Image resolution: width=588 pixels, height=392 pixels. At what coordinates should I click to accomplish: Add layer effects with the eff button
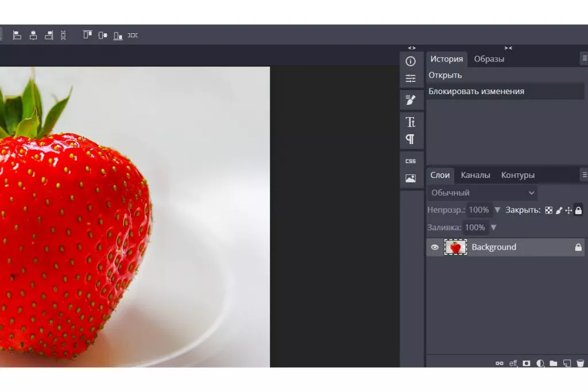click(x=513, y=363)
